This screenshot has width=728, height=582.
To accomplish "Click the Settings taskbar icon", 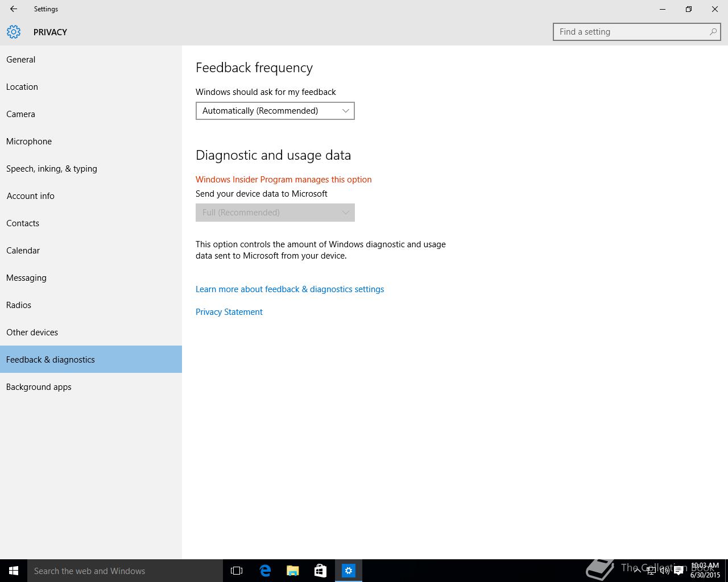I will 349,571.
